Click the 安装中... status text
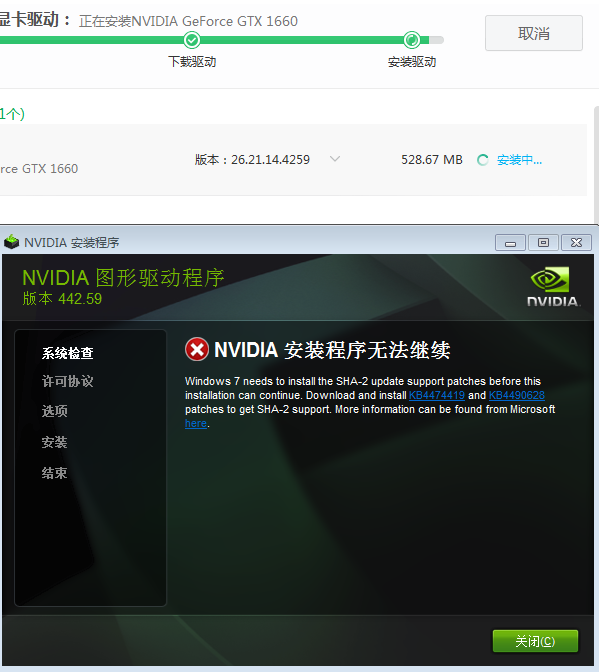 pyautogui.click(x=519, y=160)
